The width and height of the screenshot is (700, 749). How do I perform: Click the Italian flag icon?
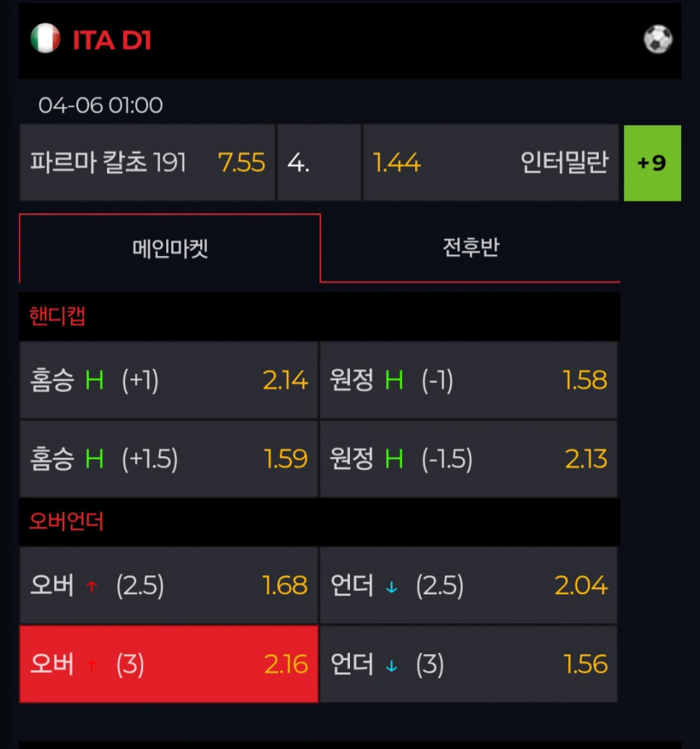pyautogui.click(x=45, y=38)
